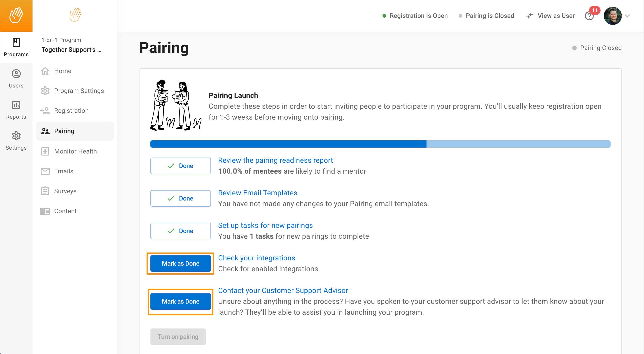Select Monitor Health menu item
644x354 pixels.
75,151
